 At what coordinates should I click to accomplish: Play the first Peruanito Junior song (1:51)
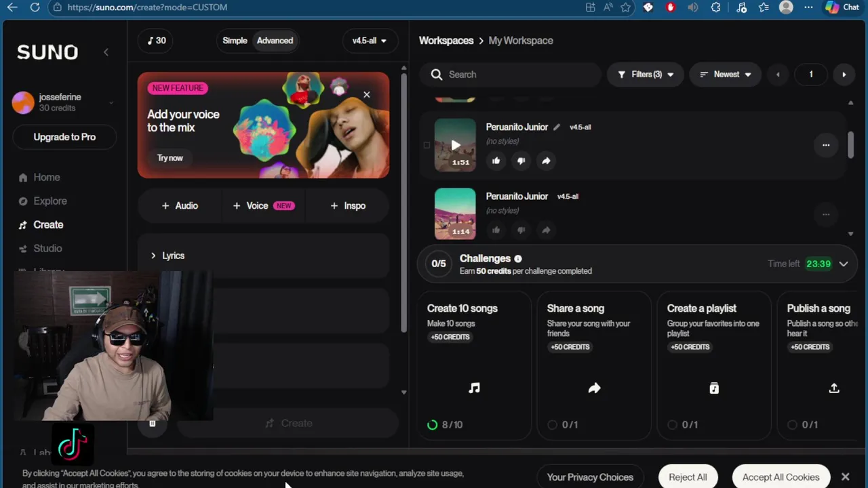pyautogui.click(x=455, y=145)
